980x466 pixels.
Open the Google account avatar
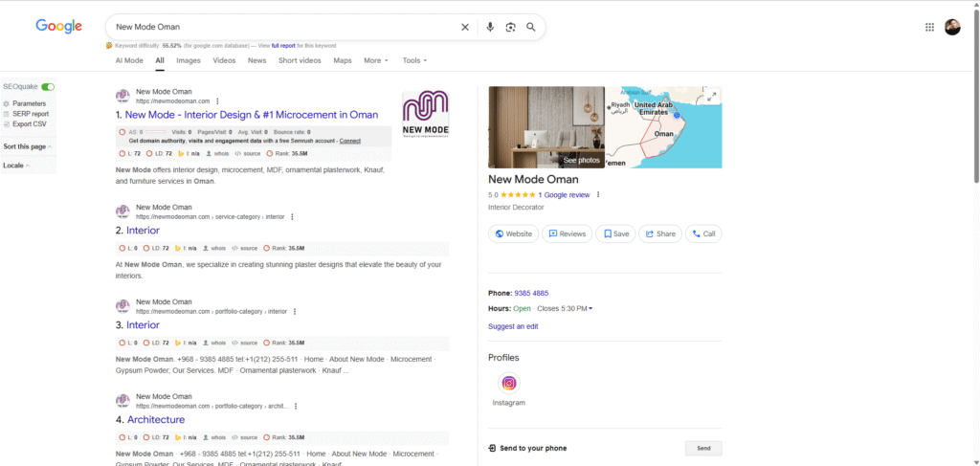tap(952, 27)
